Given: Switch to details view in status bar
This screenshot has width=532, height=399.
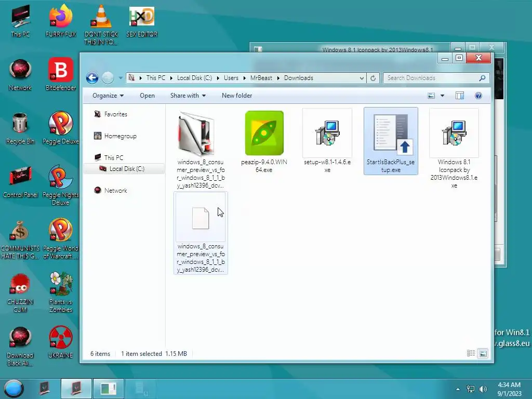Looking at the screenshot, I should coord(471,353).
